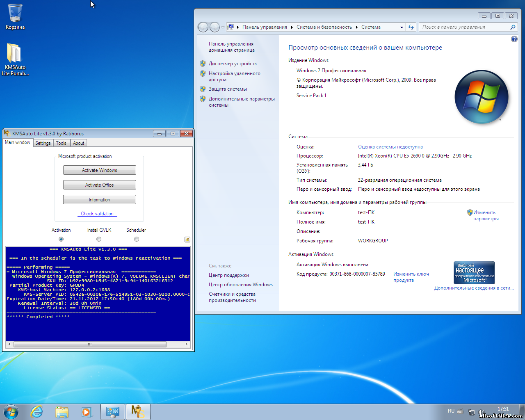Open Дополнительные параметры системы link
Image resolution: width=525 pixels, height=420 pixels.
pyautogui.click(x=242, y=102)
